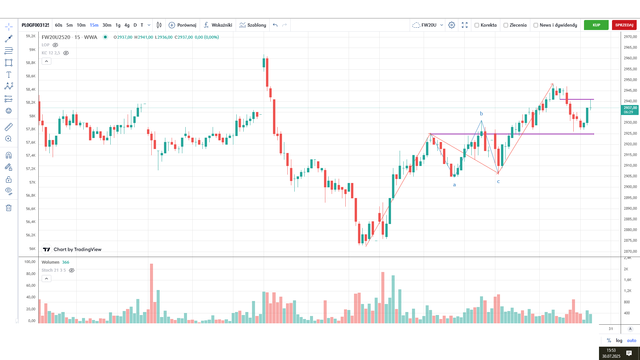Click the cloud save layout icon
This screenshot has height=360, width=640.
(x=416, y=25)
